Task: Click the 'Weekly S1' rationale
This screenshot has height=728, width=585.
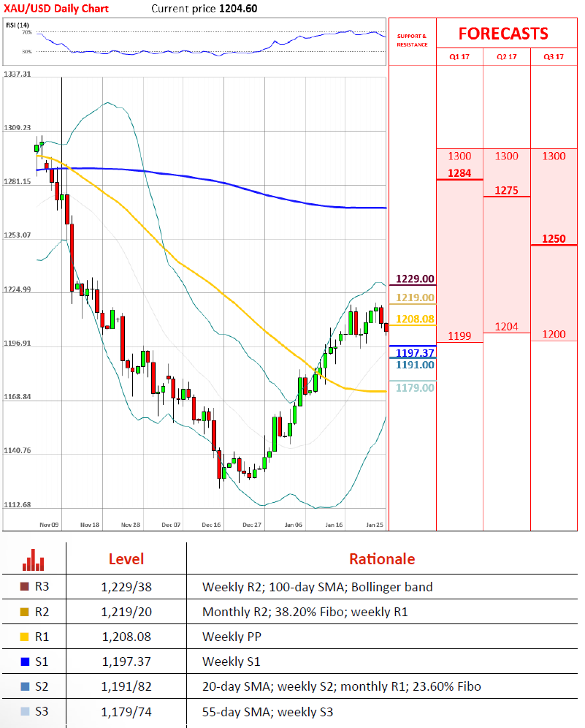Action: 231,661
